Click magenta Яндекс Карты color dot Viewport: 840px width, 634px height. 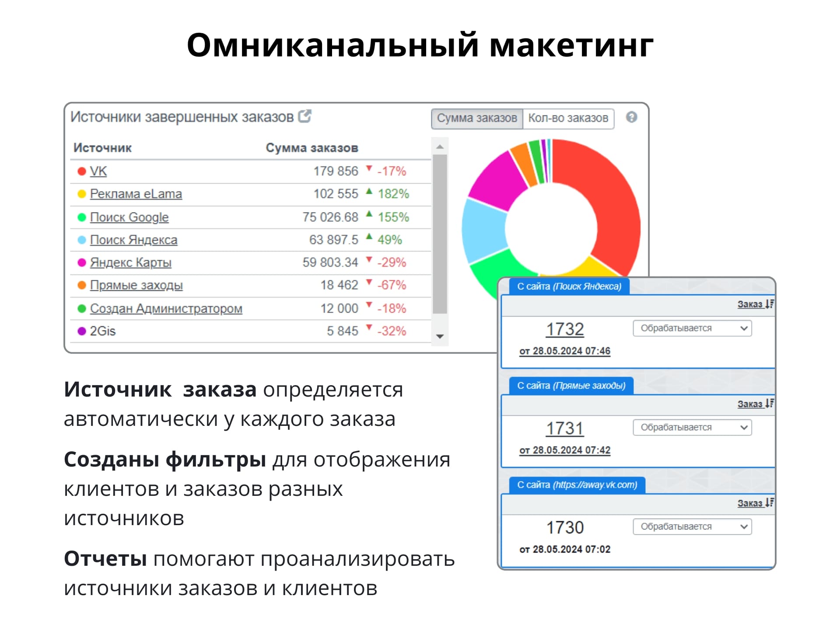[81, 263]
